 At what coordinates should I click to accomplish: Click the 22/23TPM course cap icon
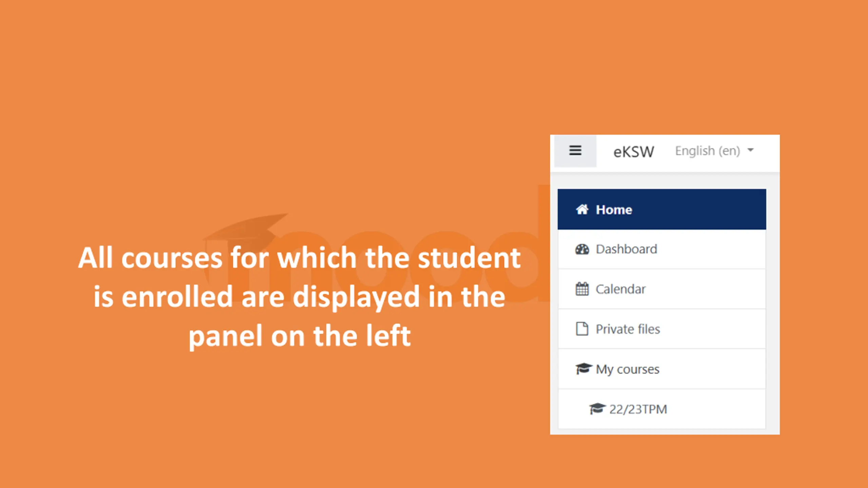point(597,409)
